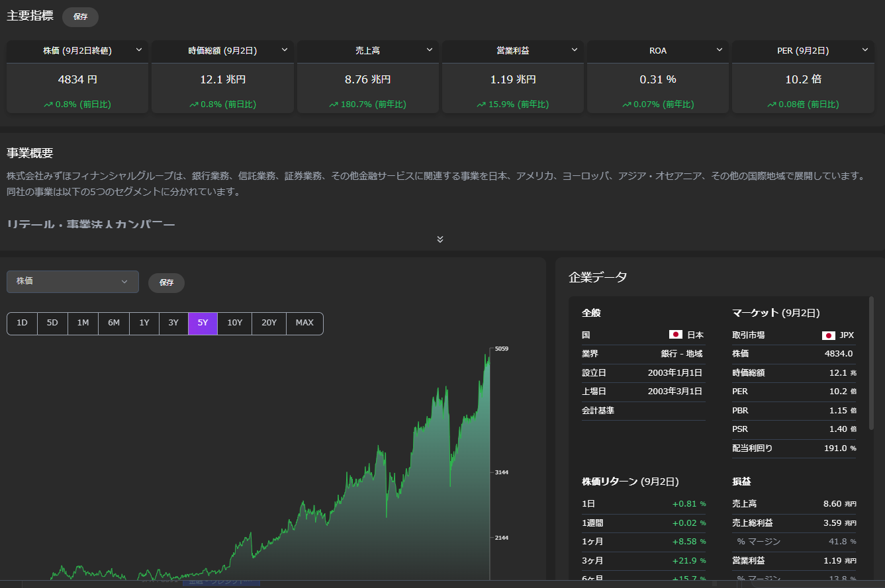This screenshot has width=885, height=588.
Task: Click the 3144 chart axis label
Action: tap(502, 472)
